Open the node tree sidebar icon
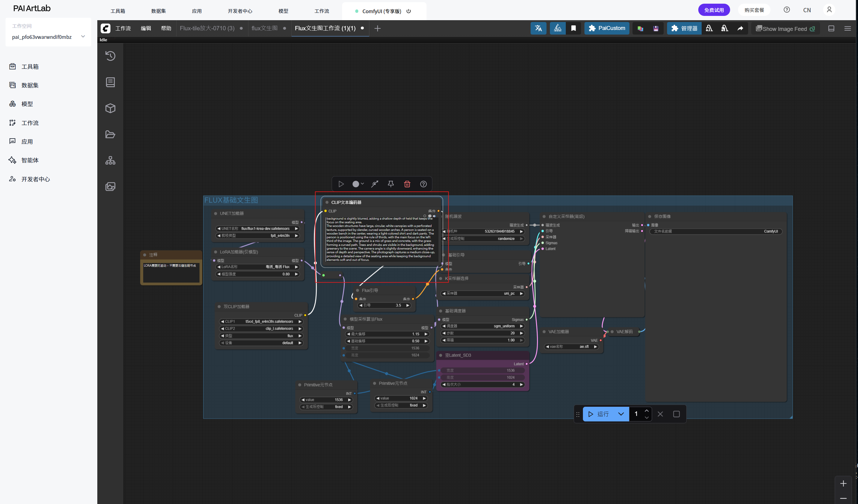This screenshot has height=504, width=858. pos(110,160)
